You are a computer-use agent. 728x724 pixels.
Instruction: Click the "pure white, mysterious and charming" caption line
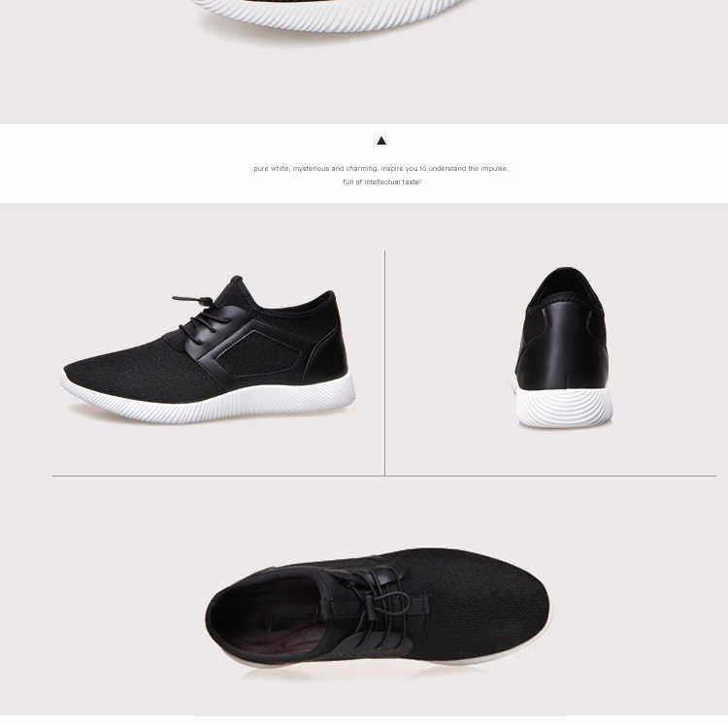coord(381,169)
